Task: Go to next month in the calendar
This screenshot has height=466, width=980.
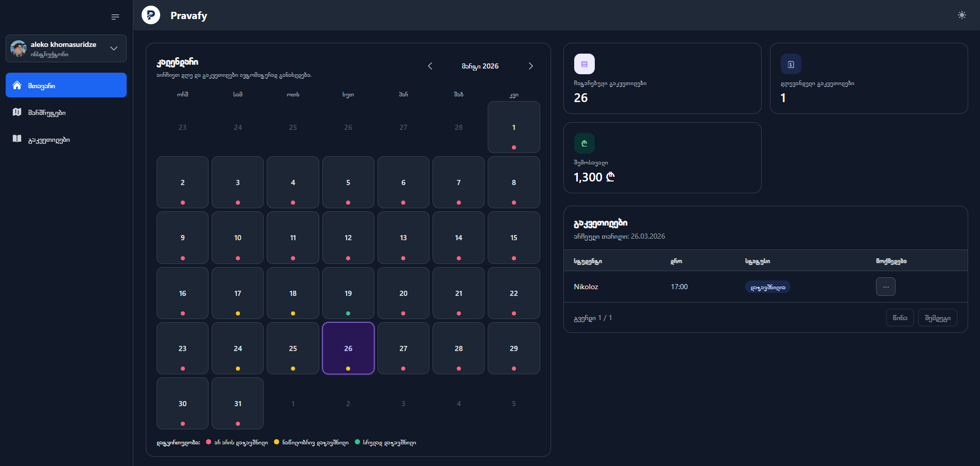Action: tap(530, 66)
